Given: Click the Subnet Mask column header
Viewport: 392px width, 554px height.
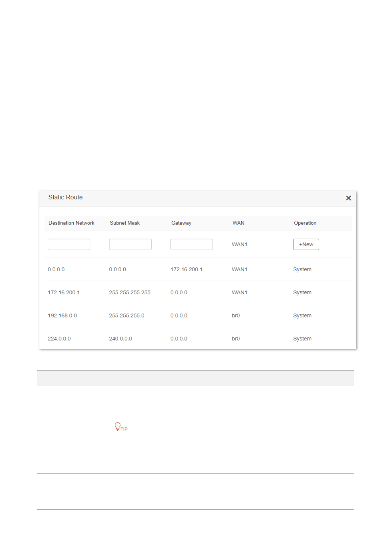Looking at the screenshot, I should tap(125, 223).
